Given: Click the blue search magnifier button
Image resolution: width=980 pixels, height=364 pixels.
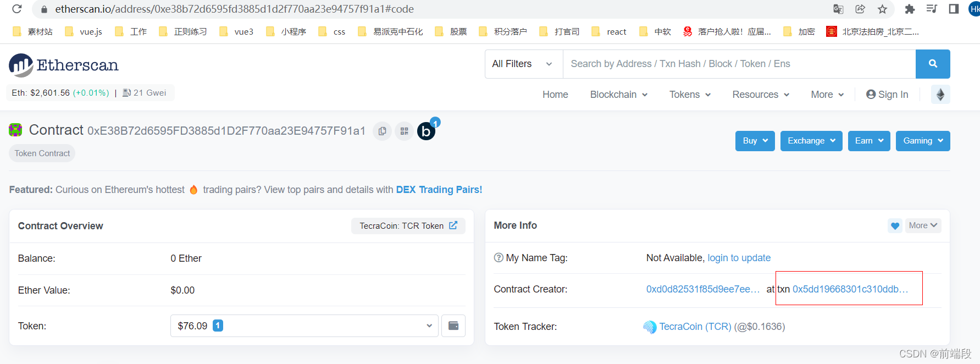Looking at the screenshot, I should 933,64.
